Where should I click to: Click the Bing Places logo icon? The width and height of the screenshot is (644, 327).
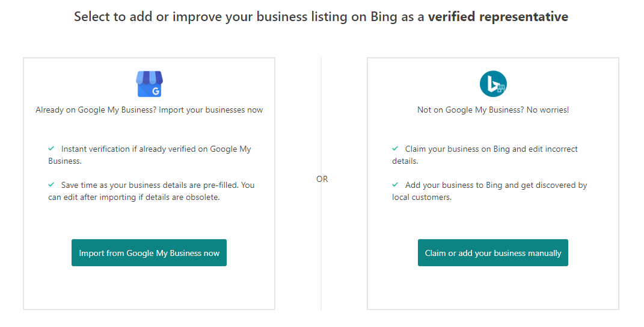[493, 84]
